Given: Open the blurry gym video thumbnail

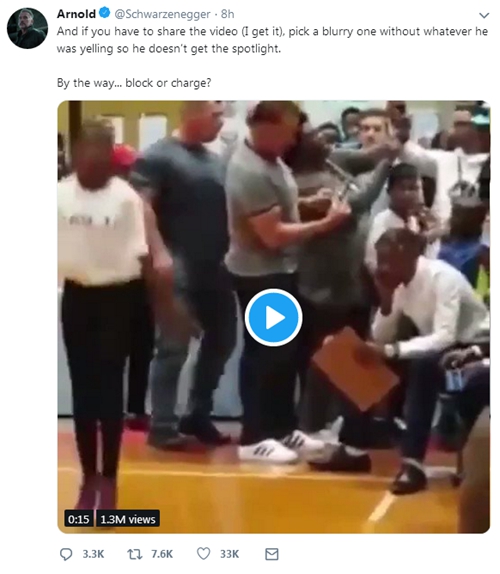Looking at the screenshot, I should click(x=273, y=317).
